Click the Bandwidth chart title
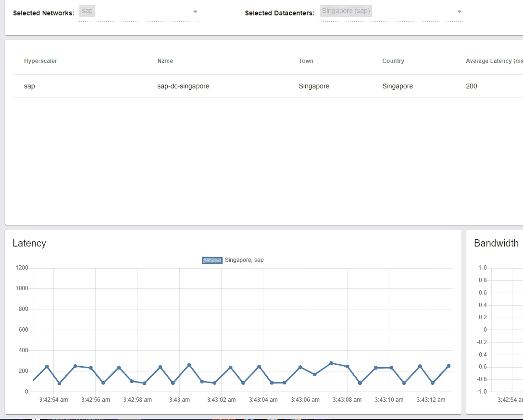523x420 pixels. pos(496,243)
